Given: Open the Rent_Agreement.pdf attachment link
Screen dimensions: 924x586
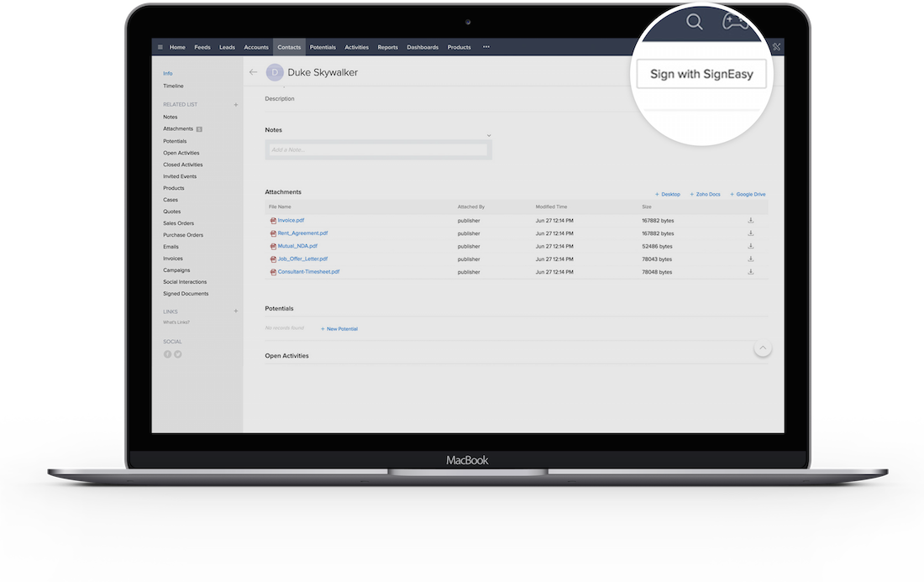Looking at the screenshot, I should coord(303,233).
